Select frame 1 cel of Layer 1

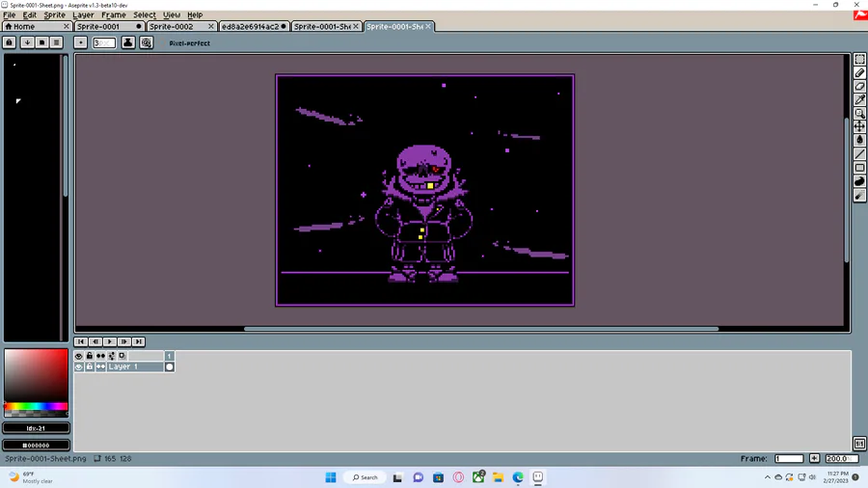point(170,366)
